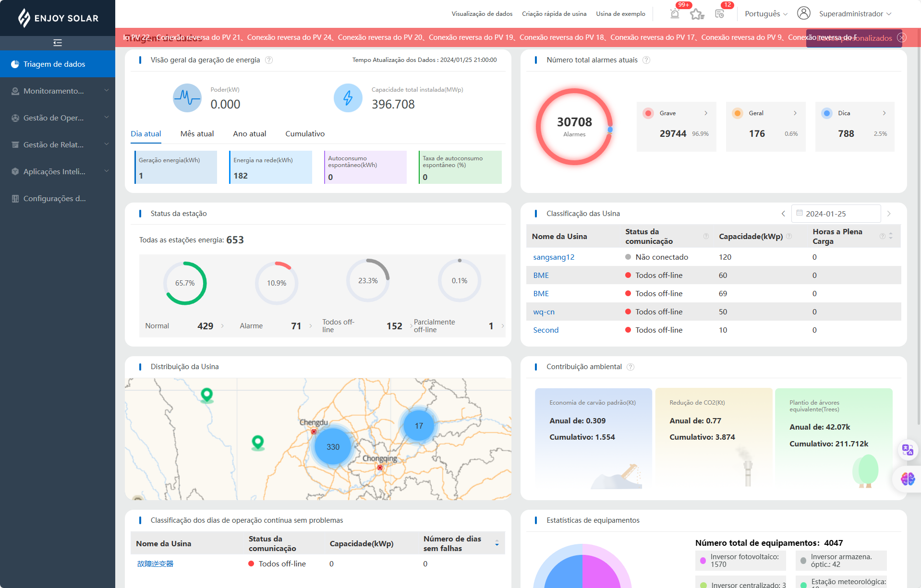921x588 pixels.
Task: Click Inversor fotovoltaico legend entry
Action: coord(740,561)
